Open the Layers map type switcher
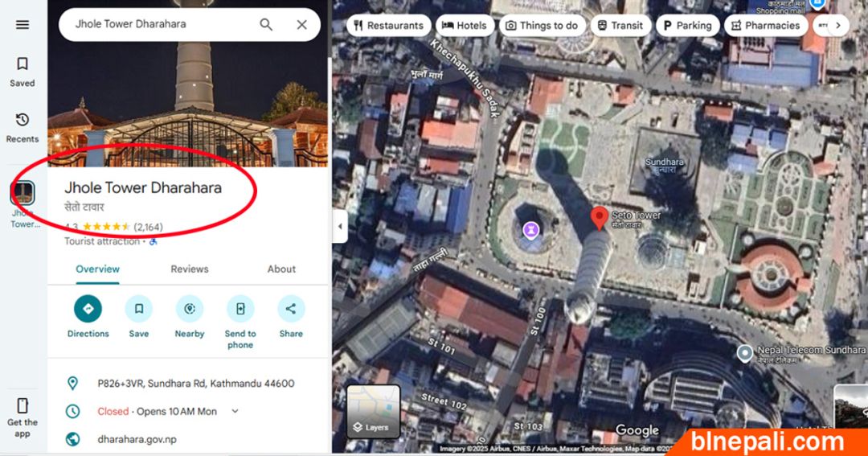868x456 pixels. point(373,412)
